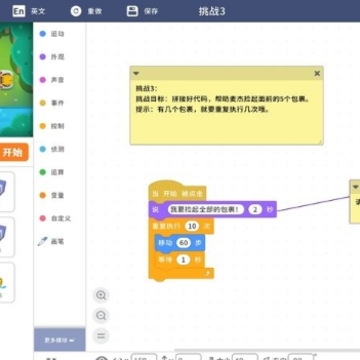Screen dimensions: 360x360
Task: Click the 英文 language label
Action: (x=38, y=11)
